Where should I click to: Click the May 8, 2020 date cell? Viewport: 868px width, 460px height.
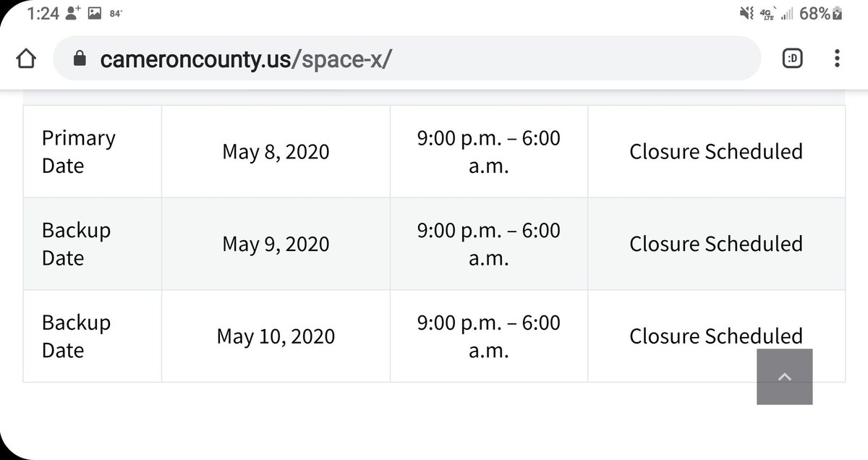275,152
